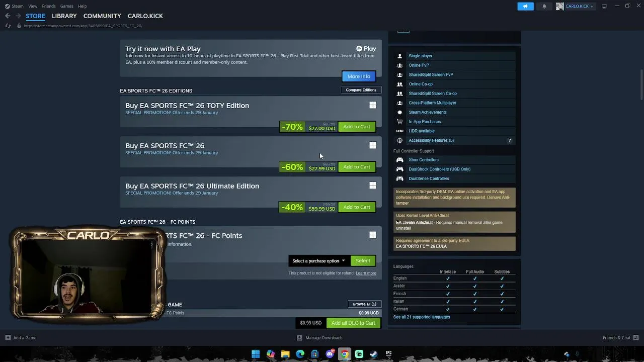Click the Windows platform icon on the Ultimate Edition
This screenshot has width=644, height=362.
pyautogui.click(x=373, y=186)
